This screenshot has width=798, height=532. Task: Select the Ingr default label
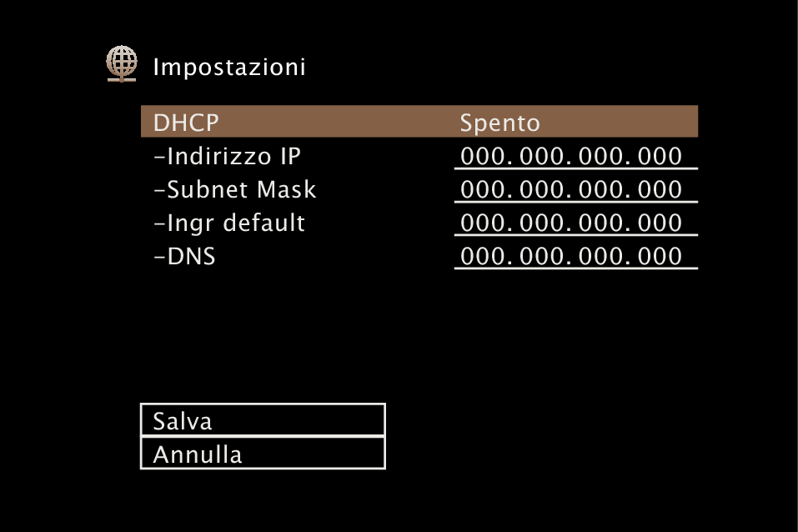[x=229, y=223]
